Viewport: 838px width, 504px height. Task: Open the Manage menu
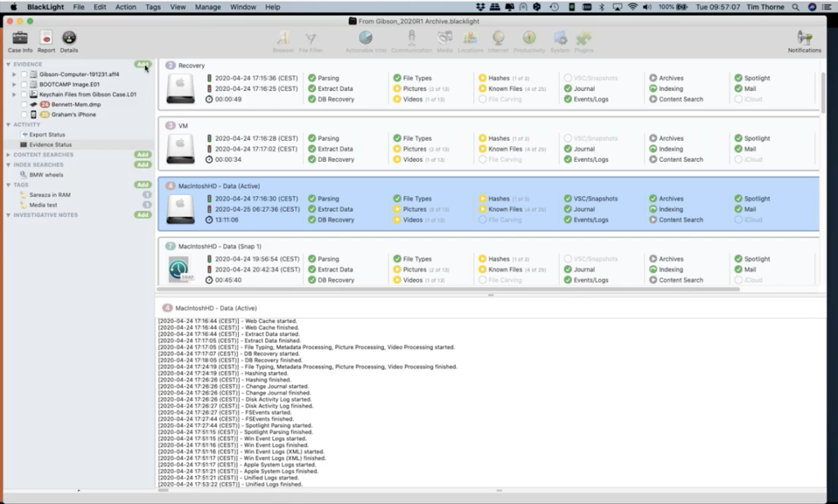point(208,7)
